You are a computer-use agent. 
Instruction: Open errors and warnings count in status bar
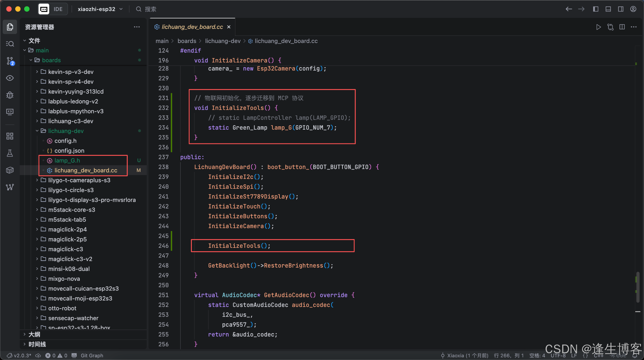click(56, 355)
